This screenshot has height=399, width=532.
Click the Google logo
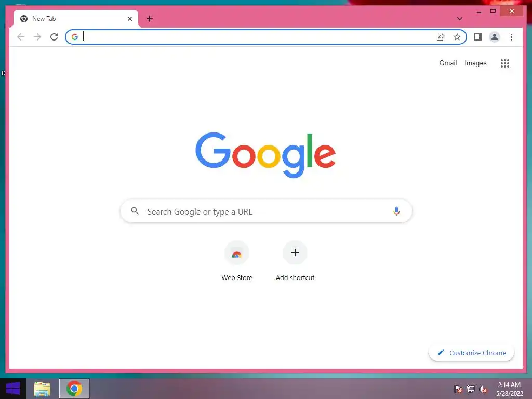point(265,155)
